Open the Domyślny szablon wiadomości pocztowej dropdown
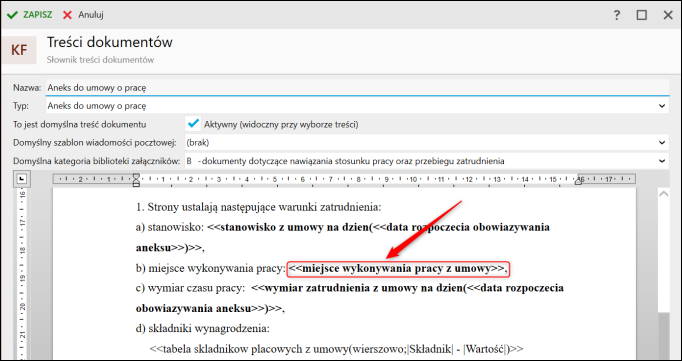The height and width of the screenshot is (361, 682). [x=662, y=142]
